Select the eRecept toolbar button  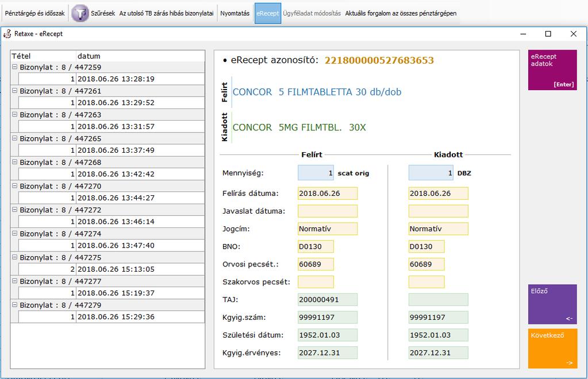[268, 13]
